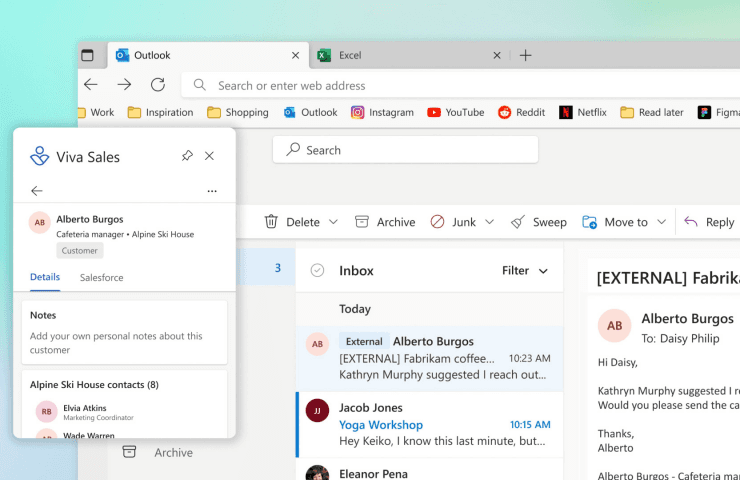
Task: Pin the Viva Sales panel
Action: [x=187, y=156]
